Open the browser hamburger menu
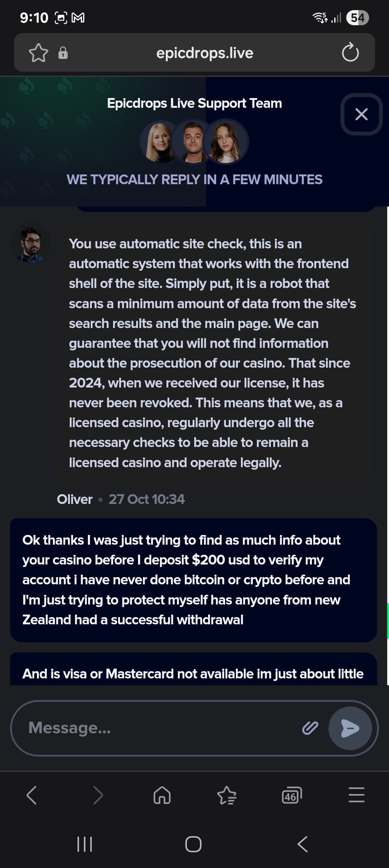The height and width of the screenshot is (868, 389). (x=357, y=795)
